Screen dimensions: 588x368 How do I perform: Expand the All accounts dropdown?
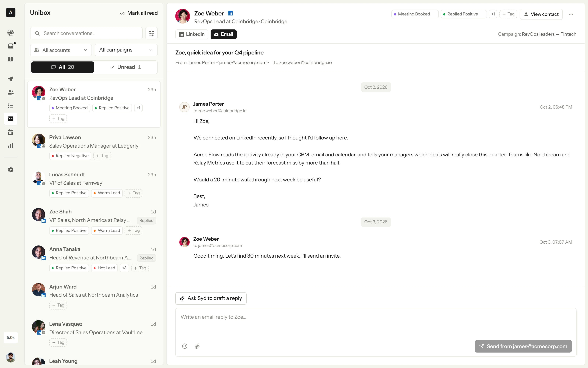pyautogui.click(x=61, y=50)
